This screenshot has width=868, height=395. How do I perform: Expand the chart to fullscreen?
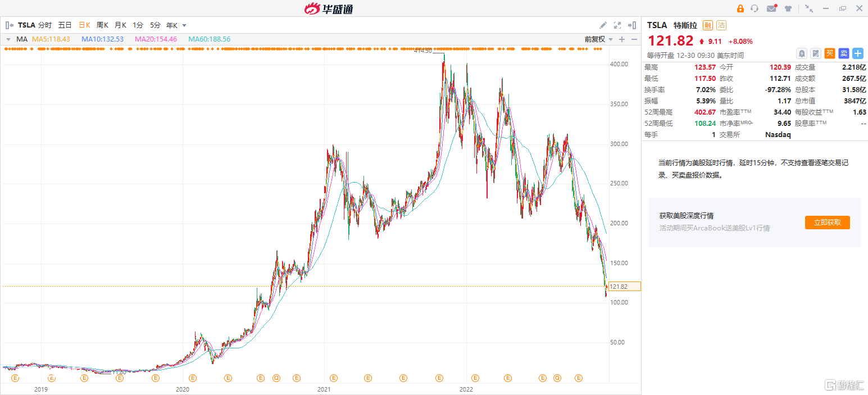click(617, 25)
